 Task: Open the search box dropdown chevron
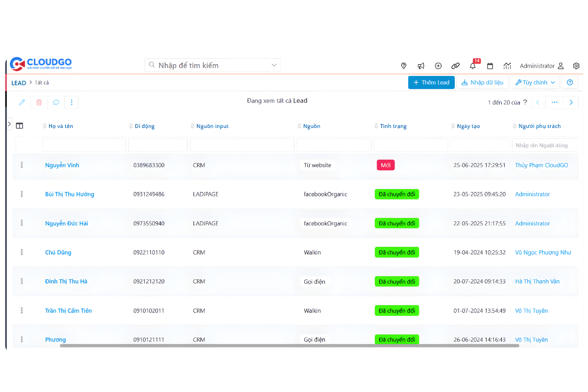coord(274,65)
